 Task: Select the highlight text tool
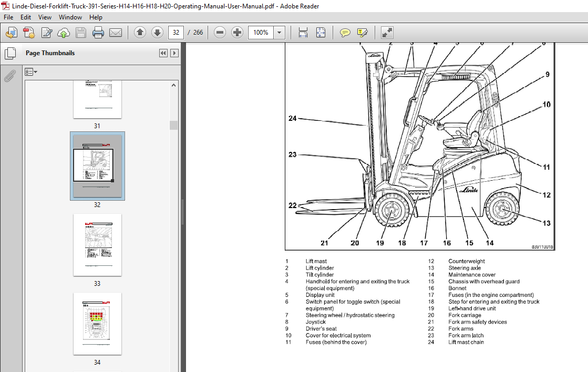(363, 33)
